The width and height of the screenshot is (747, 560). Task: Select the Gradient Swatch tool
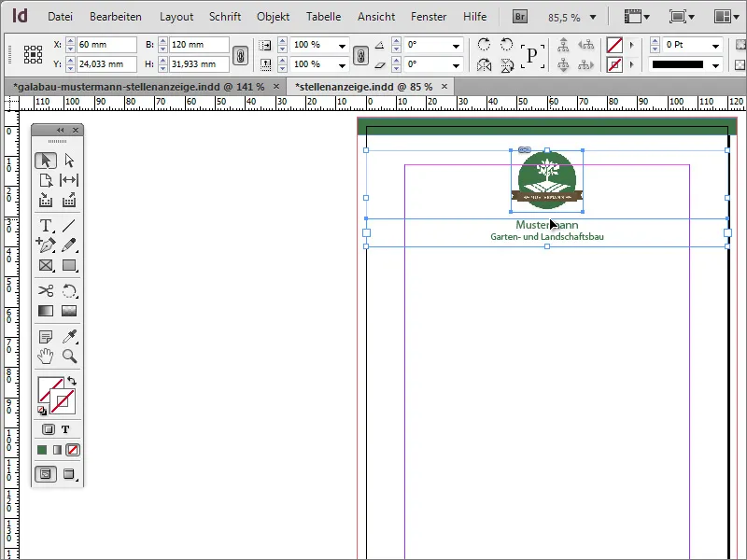point(46,311)
